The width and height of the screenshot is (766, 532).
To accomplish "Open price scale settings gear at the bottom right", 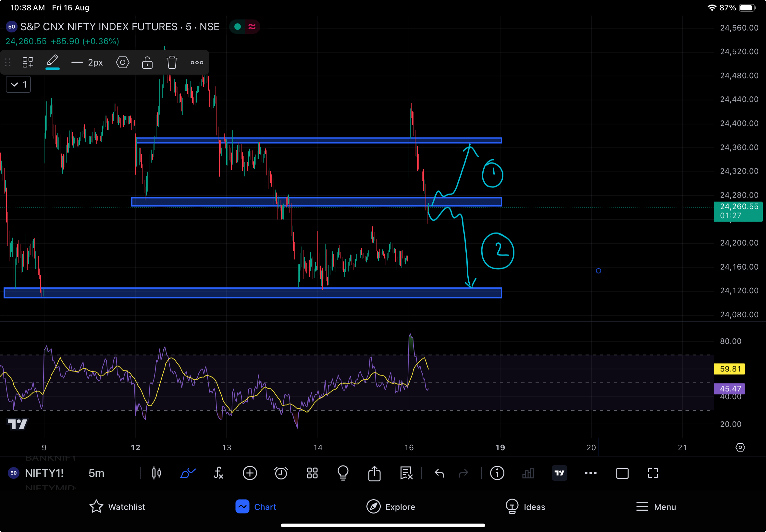I will click(740, 447).
